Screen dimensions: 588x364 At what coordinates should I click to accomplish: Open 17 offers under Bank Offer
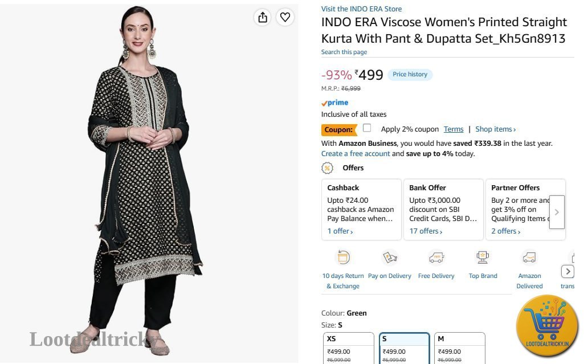pyautogui.click(x=426, y=231)
